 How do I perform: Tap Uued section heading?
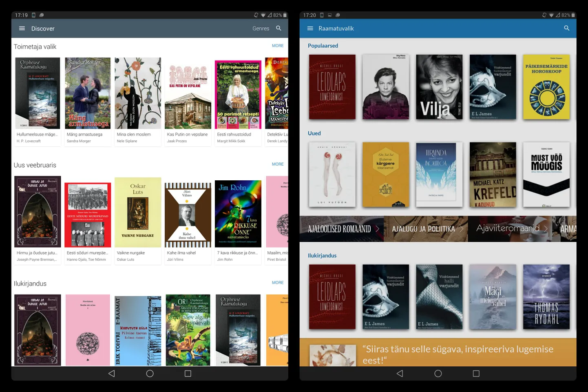pyautogui.click(x=314, y=133)
